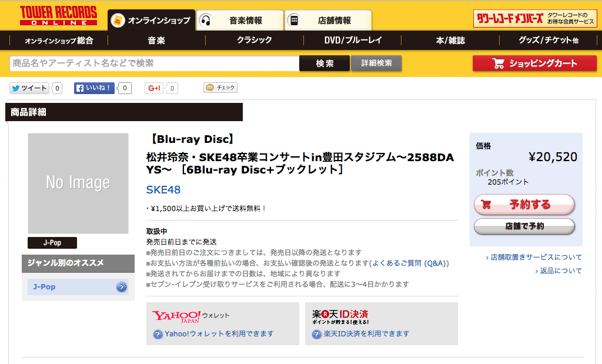602x364 pixels.
Task: Click the J-Pop blue arrow icon
Action: [x=121, y=287]
